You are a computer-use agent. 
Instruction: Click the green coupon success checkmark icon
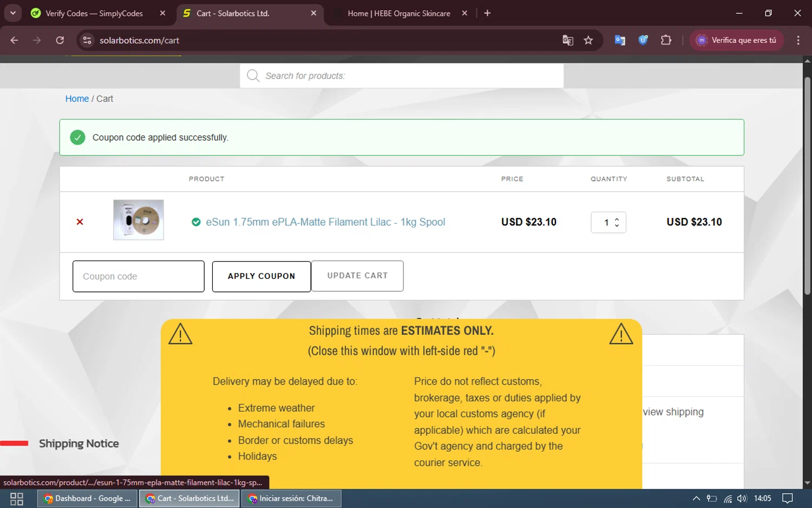click(x=77, y=138)
